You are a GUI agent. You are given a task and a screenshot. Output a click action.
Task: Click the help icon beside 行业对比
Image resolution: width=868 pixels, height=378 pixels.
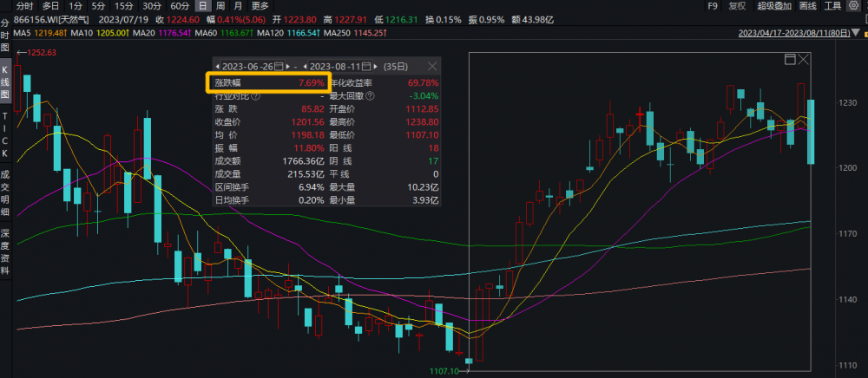click(x=256, y=96)
